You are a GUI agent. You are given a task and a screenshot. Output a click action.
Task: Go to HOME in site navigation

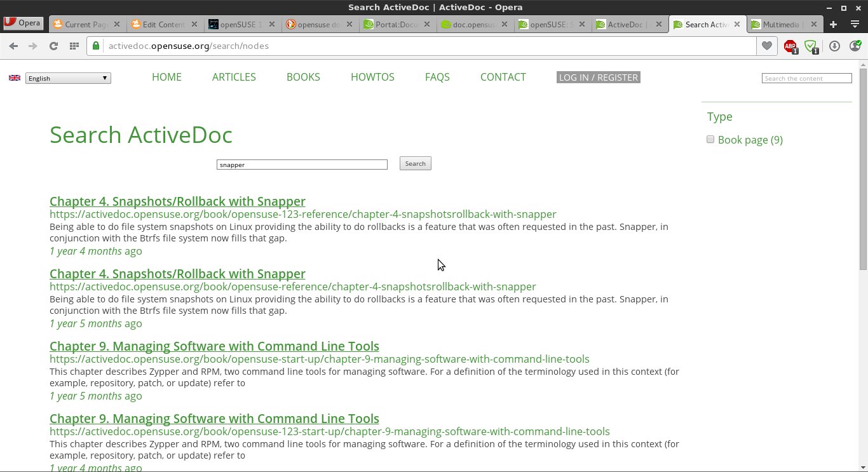coord(166,77)
